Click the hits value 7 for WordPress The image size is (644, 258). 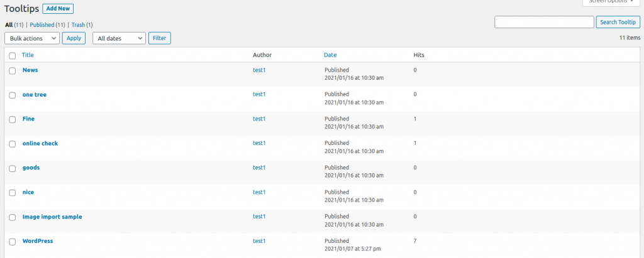[415, 241]
